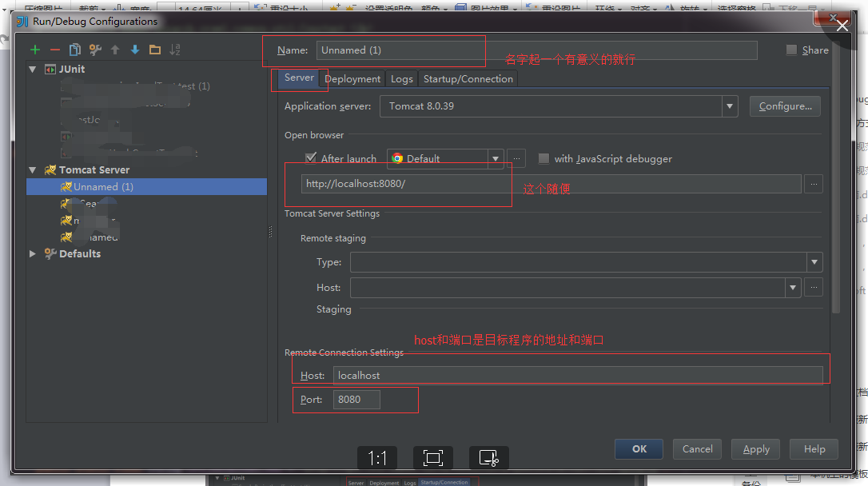Move configuration down arrow

[x=135, y=50]
